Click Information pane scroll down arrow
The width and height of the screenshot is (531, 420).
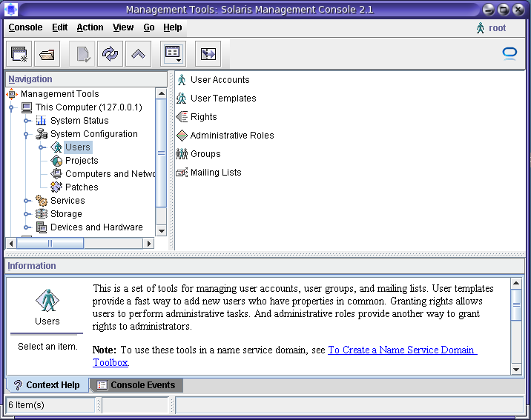click(x=516, y=370)
